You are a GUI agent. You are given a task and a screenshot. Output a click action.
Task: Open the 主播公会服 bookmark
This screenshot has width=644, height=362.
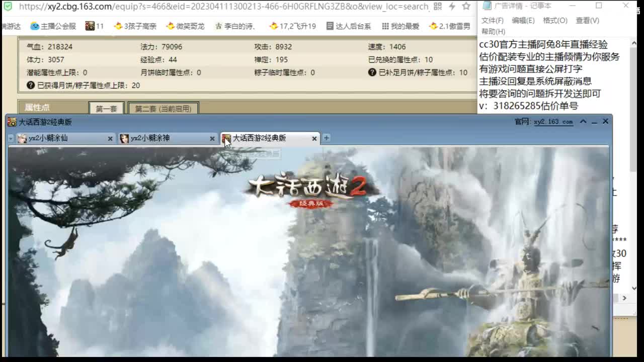(x=53, y=26)
